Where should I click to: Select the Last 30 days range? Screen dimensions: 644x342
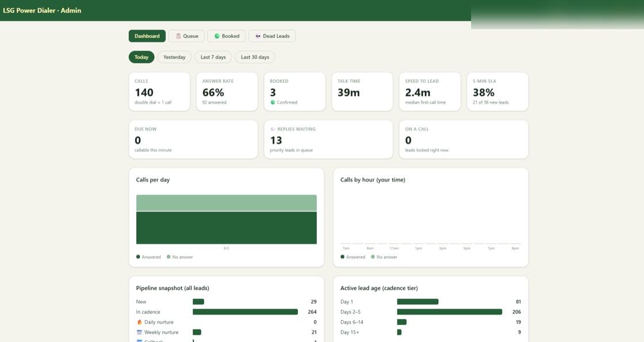(x=255, y=57)
